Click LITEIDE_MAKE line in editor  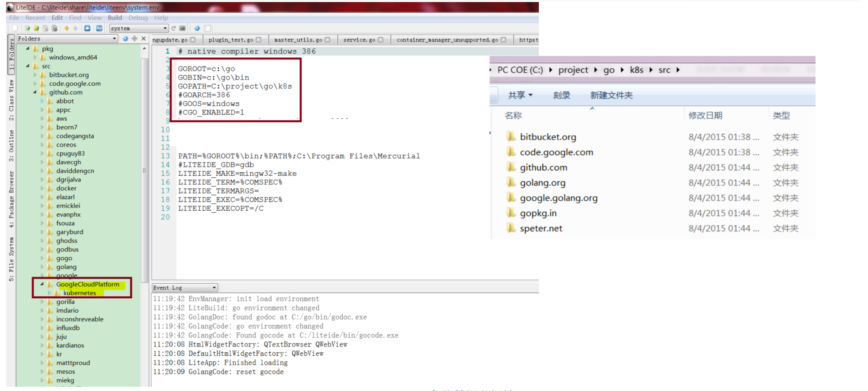(x=237, y=173)
